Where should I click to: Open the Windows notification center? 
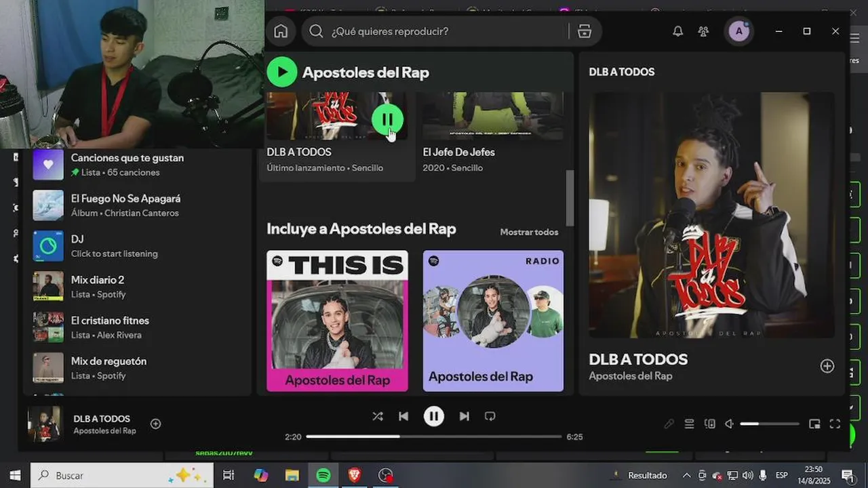tap(848, 475)
